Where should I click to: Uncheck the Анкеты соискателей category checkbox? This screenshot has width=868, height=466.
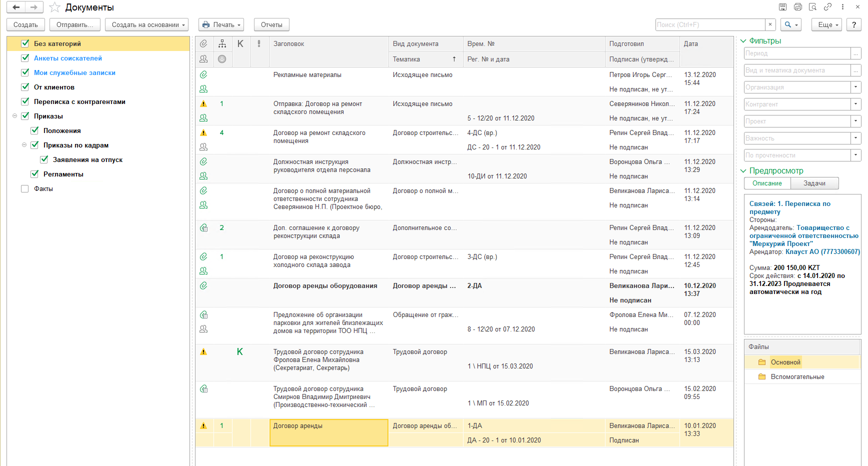click(x=25, y=58)
